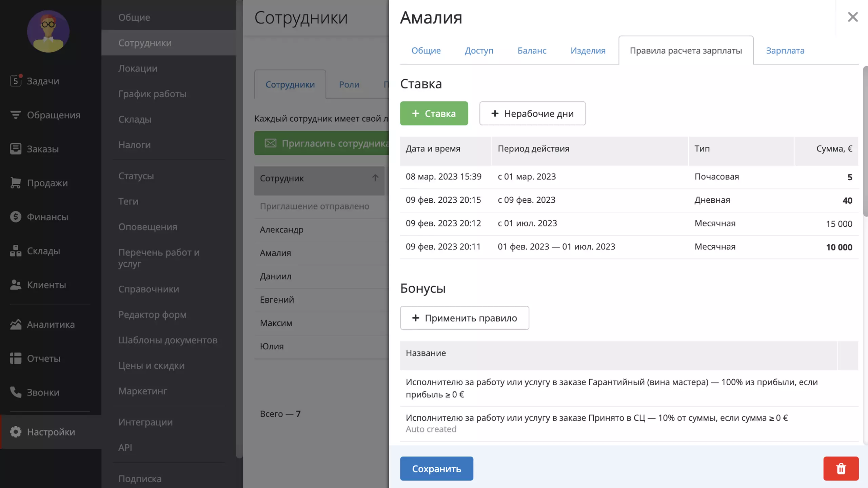This screenshot has width=868, height=488.
Task: Click the settings menu vertical scrollbar
Action: pyautogui.click(x=239, y=229)
